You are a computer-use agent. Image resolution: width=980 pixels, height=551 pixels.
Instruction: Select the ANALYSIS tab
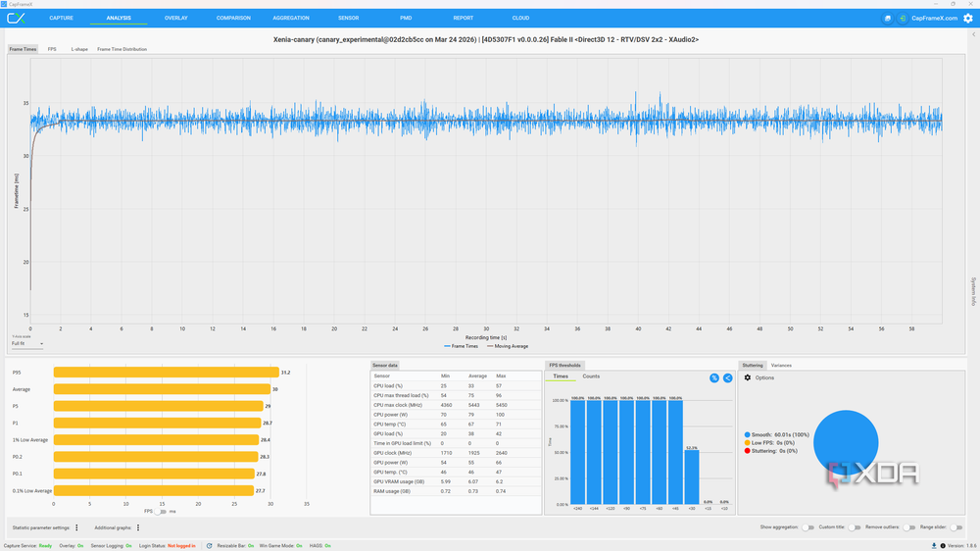(x=119, y=18)
